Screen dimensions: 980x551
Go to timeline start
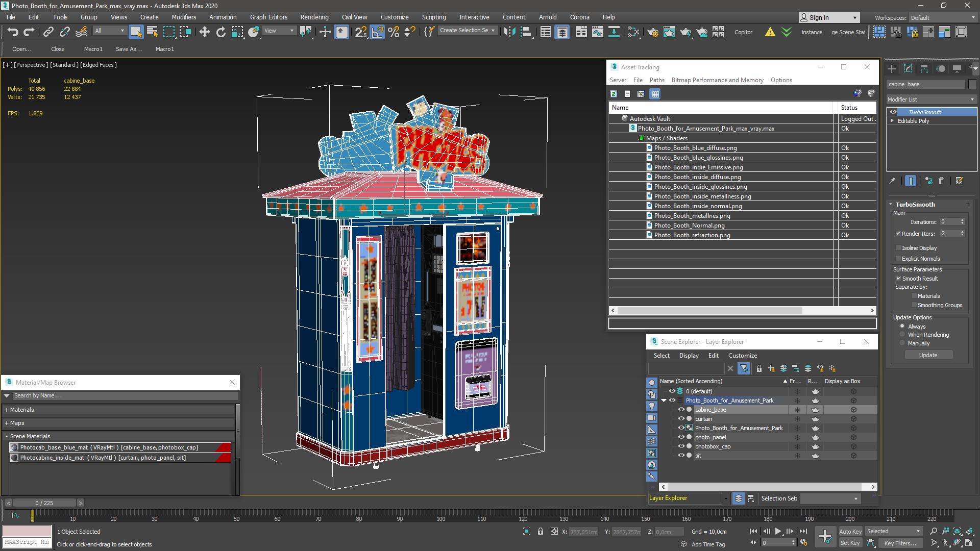tap(753, 531)
